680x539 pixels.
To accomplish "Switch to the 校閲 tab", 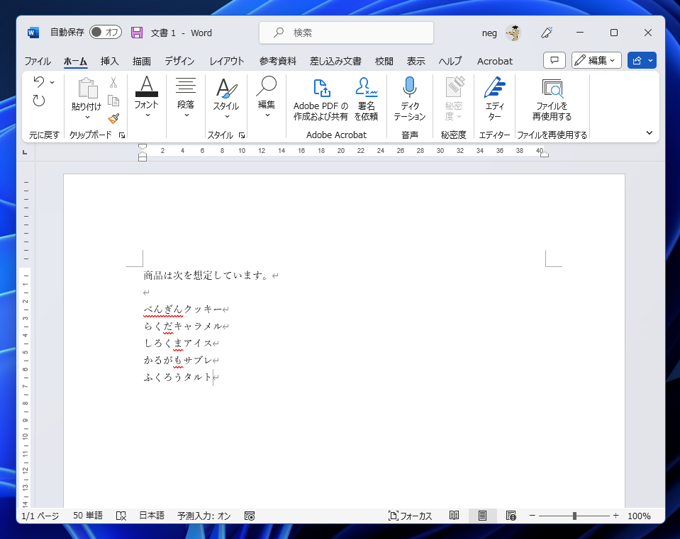I will pos(384,61).
